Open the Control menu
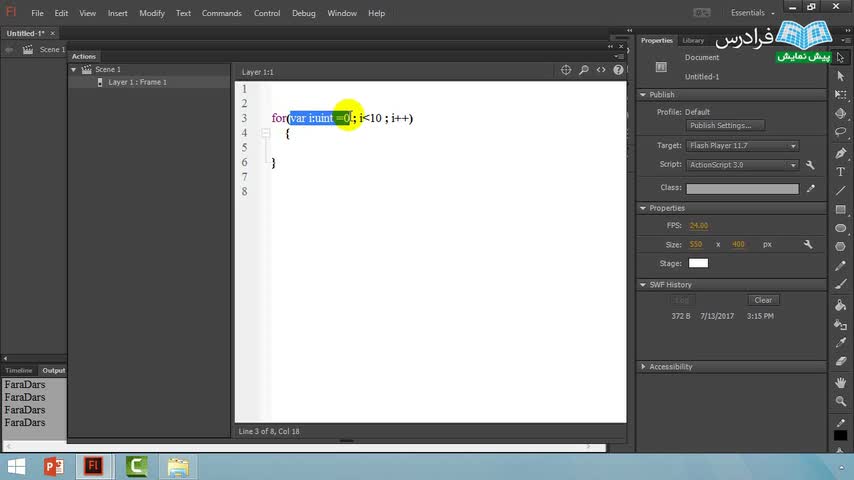 tap(267, 13)
